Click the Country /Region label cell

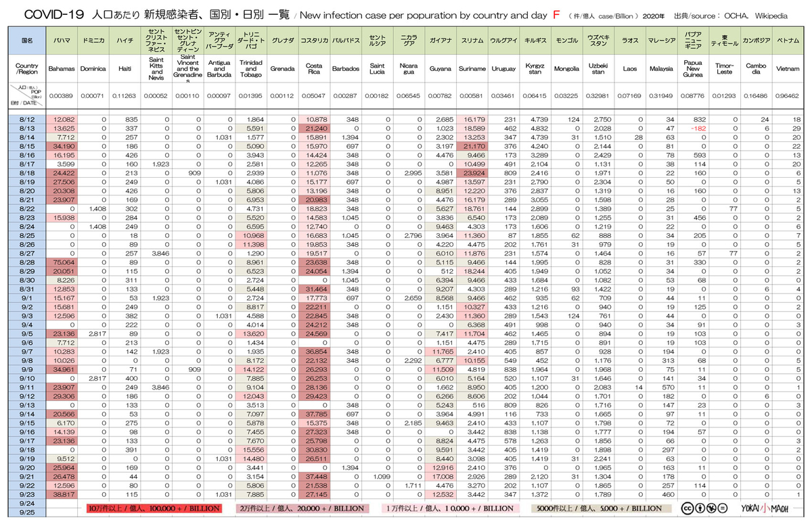(x=27, y=69)
